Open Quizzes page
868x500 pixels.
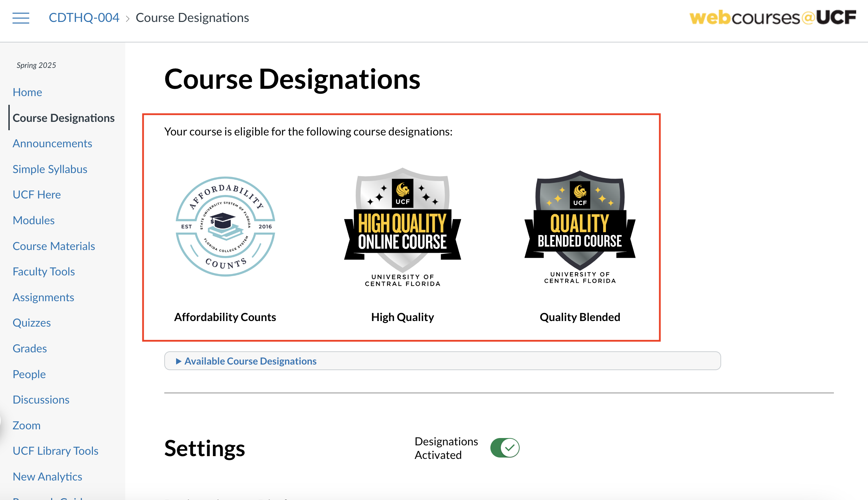[x=32, y=323]
